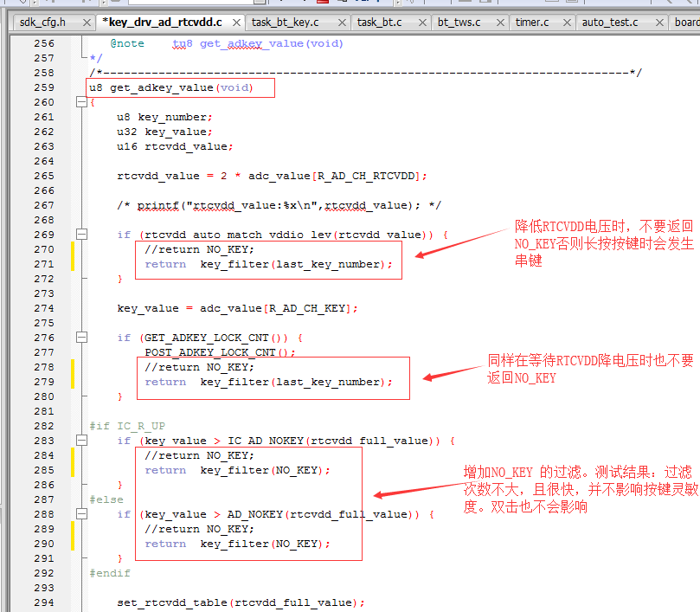The height and width of the screenshot is (612, 700).
Task: Close the auto_test.c tab
Action: pyautogui.click(x=659, y=23)
